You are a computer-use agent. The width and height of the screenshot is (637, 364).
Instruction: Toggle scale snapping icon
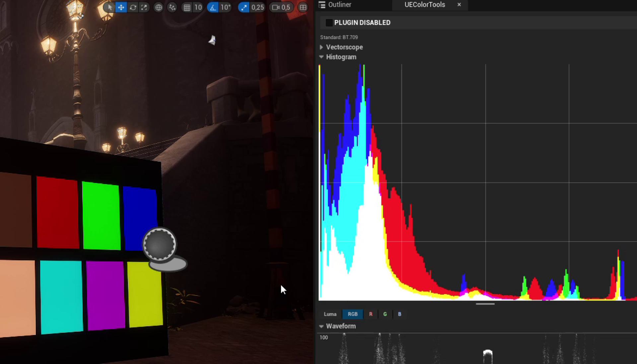coord(244,7)
